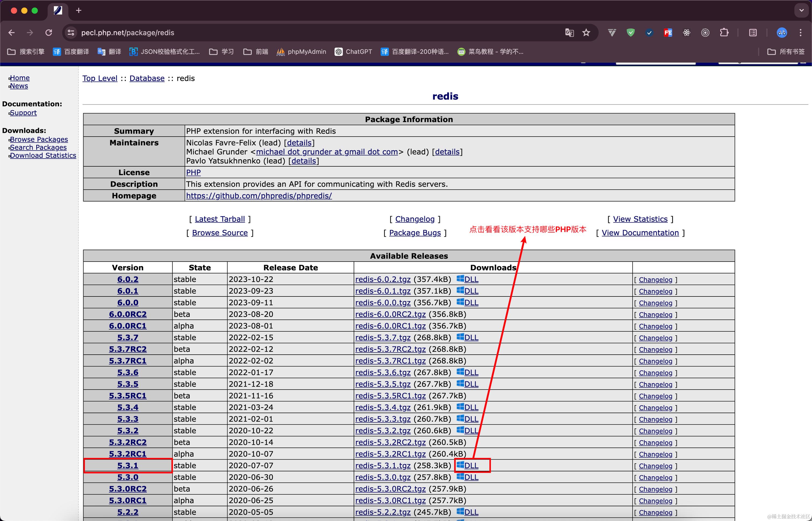Open a new browser tab
Viewport: 812px width, 521px height.
pyautogui.click(x=79, y=10)
